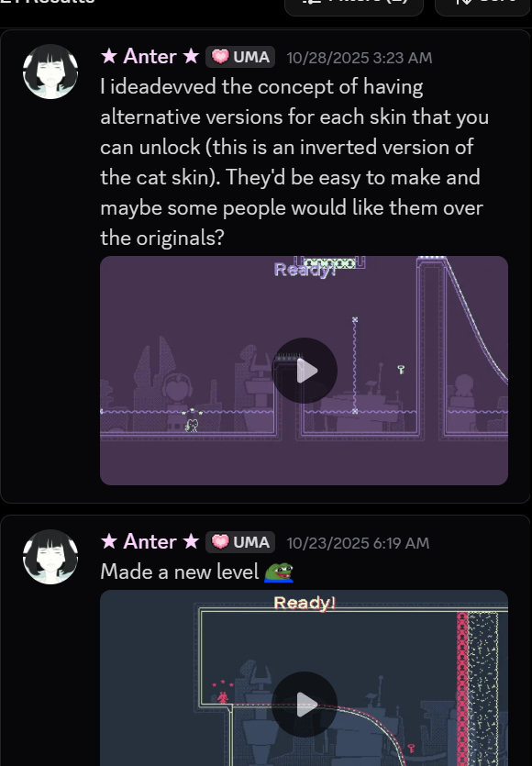Viewport: 532px width, 766px height.
Task: Click the 'Ready!' text in the purple video
Action: tap(305, 269)
